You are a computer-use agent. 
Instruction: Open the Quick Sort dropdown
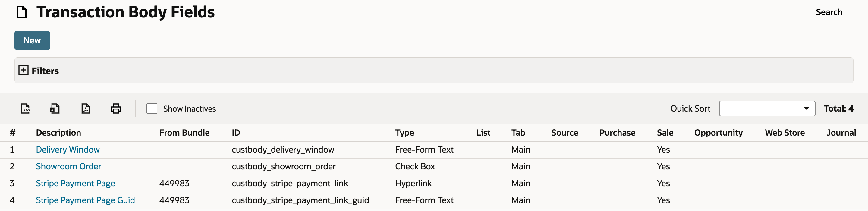coord(767,109)
